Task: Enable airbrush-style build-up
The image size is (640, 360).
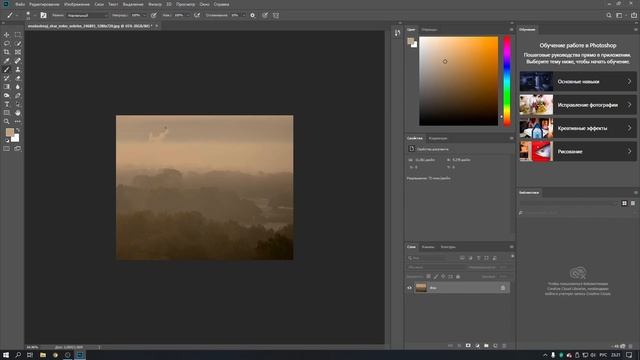Action: click(x=197, y=15)
